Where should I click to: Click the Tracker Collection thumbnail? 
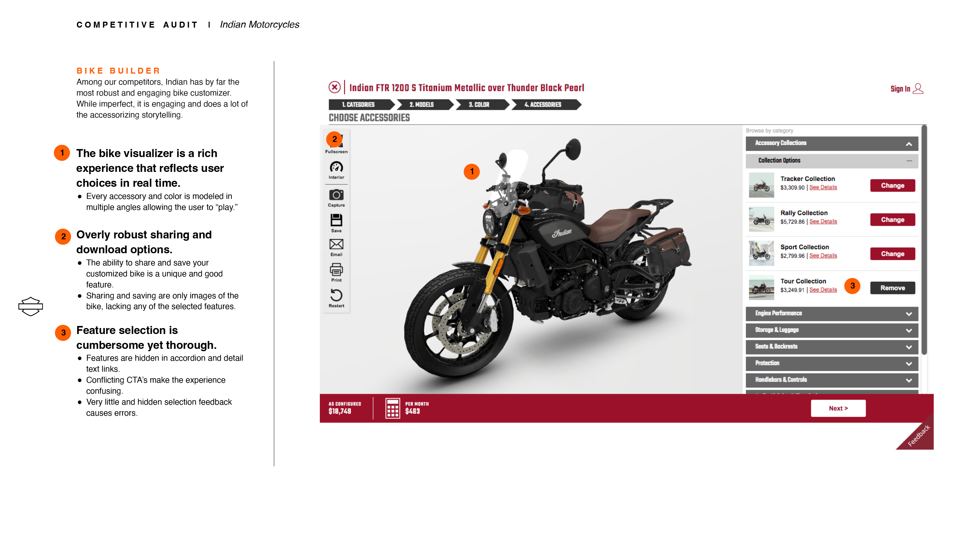pyautogui.click(x=761, y=185)
